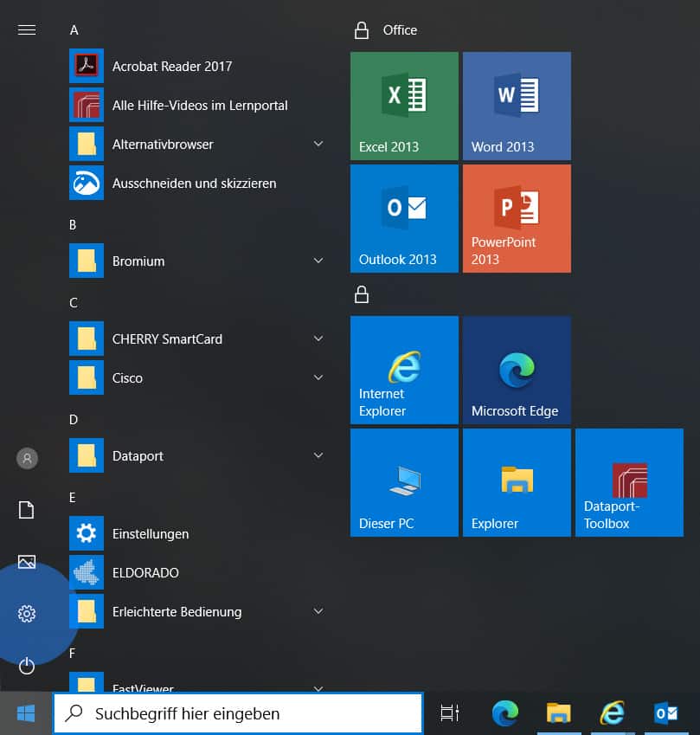700x735 pixels.
Task: Open the Pictures icon in sidebar
Action: coord(27,562)
